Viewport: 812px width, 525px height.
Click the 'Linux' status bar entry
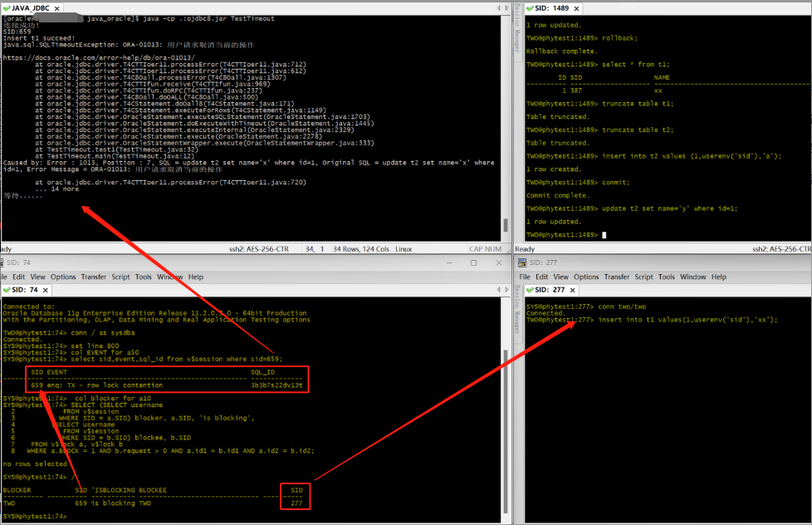pos(404,248)
